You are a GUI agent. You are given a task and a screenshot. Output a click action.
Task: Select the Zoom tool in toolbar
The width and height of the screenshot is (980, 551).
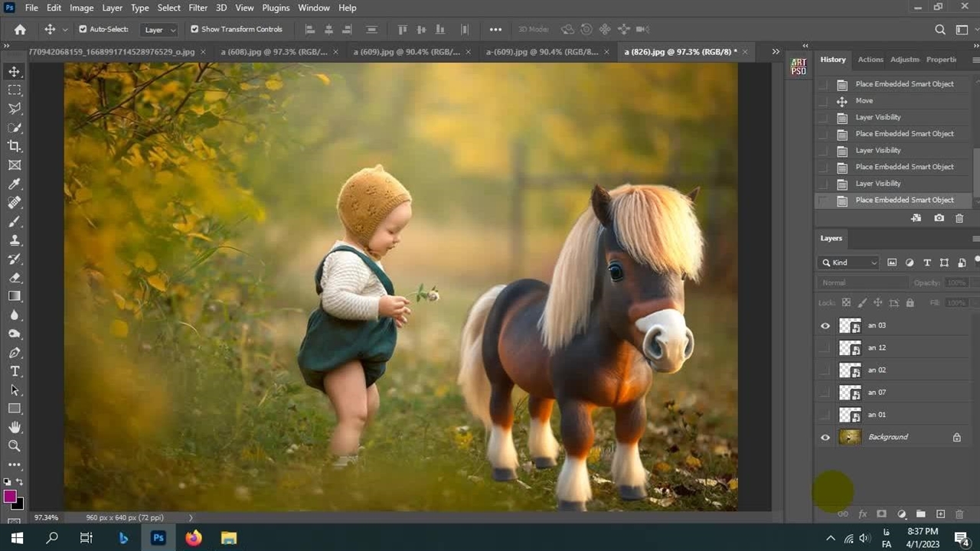(x=15, y=445)
